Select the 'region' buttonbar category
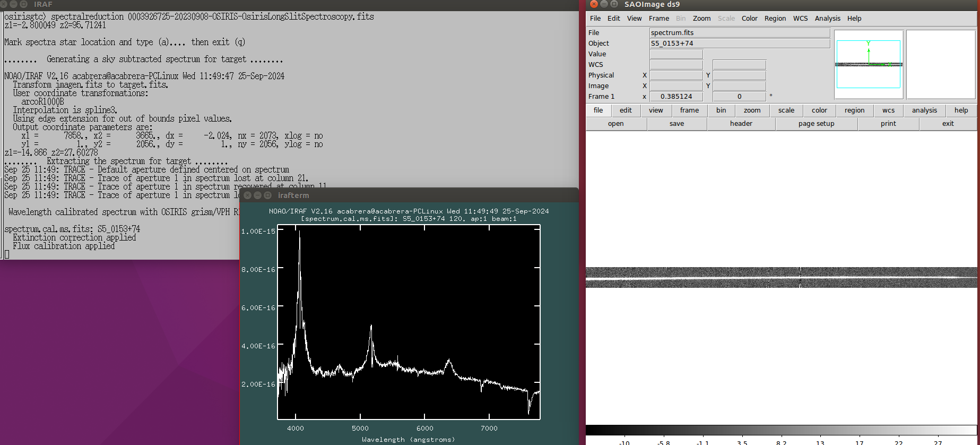 (854, 110)
